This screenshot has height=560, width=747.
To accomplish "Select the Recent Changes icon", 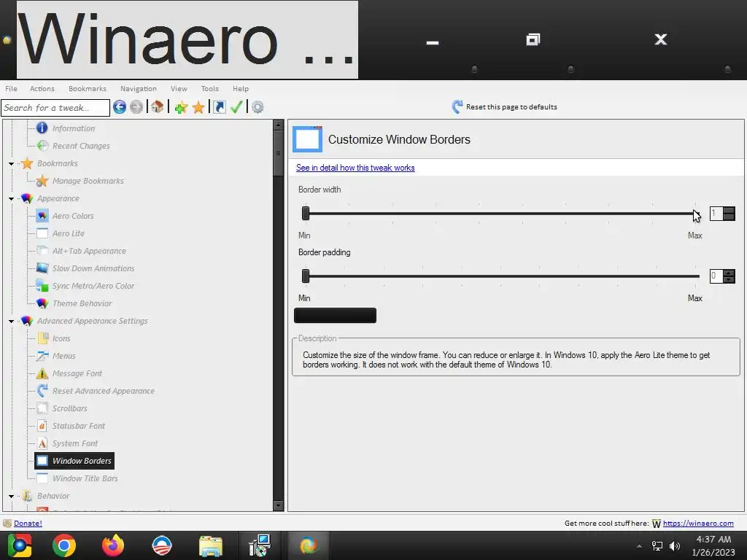I will pos(42,146).
